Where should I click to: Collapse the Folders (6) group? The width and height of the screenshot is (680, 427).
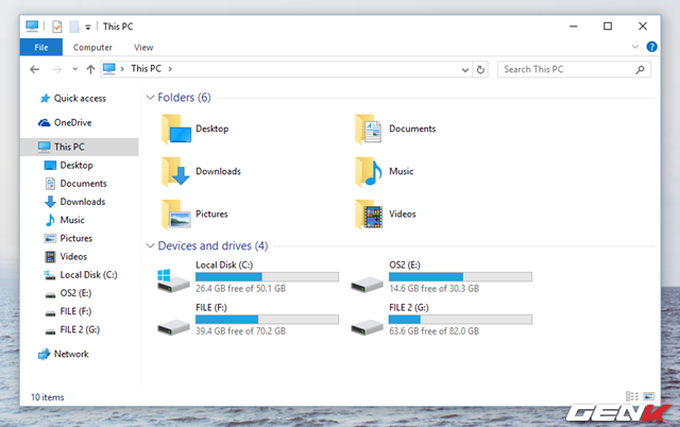pyautogui.click(x=150, y=98)
